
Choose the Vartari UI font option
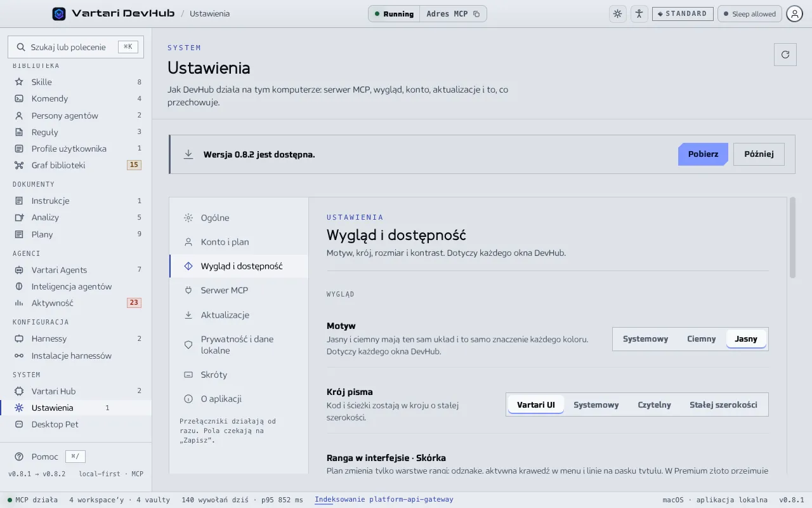(536, 404)
